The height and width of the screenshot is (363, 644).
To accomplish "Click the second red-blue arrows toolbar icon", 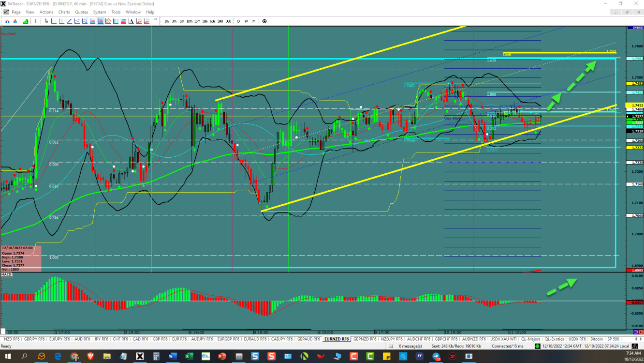I will 15,21.
